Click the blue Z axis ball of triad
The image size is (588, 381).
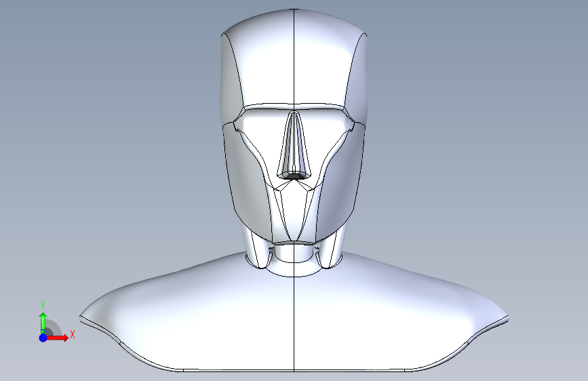[43, 338]
